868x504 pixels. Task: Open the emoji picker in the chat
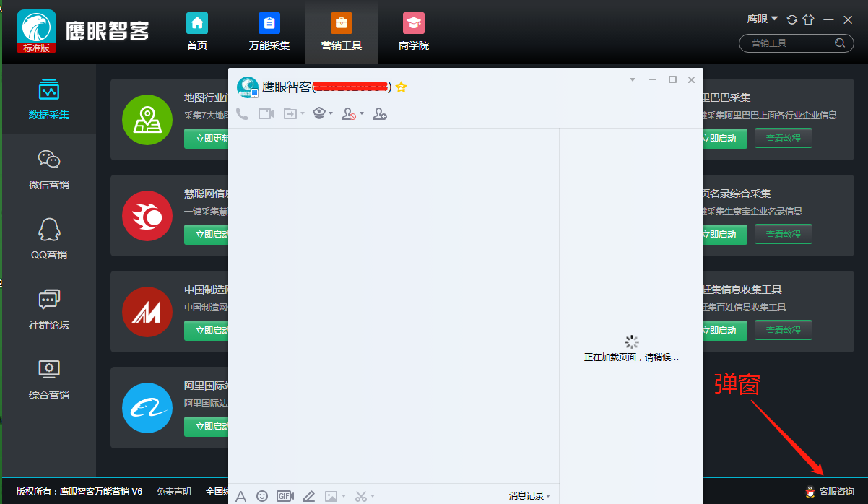click(262, 496)
